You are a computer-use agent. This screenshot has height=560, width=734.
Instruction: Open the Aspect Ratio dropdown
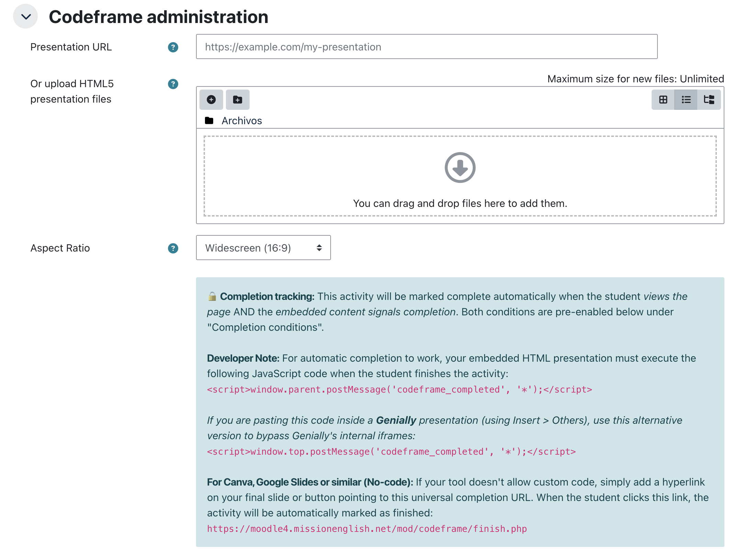click(263, 248)
